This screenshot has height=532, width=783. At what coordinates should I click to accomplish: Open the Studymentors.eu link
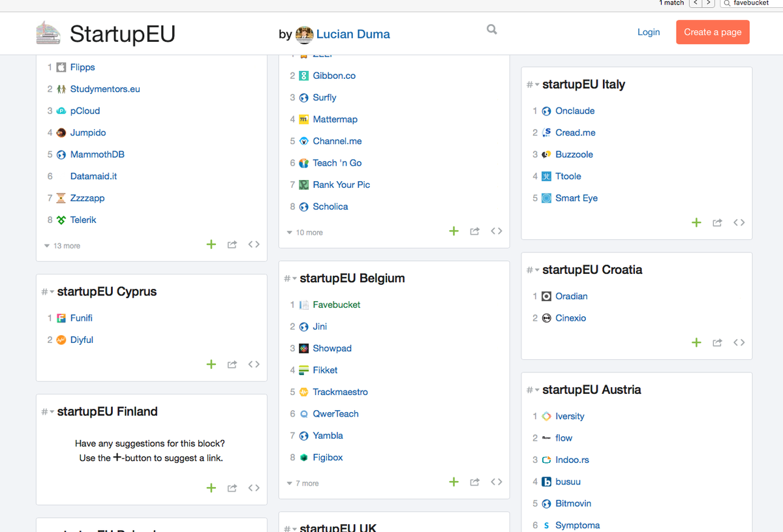(105, 89)
